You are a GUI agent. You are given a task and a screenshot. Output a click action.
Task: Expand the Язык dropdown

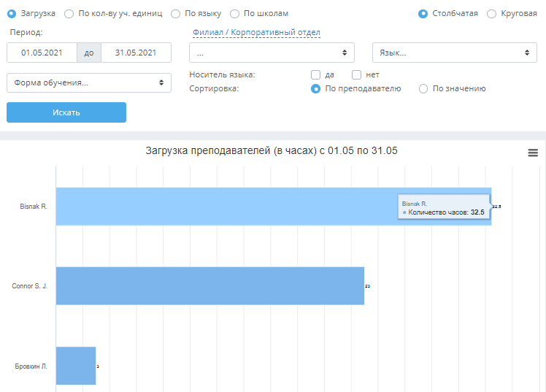(x=455, y=53)
